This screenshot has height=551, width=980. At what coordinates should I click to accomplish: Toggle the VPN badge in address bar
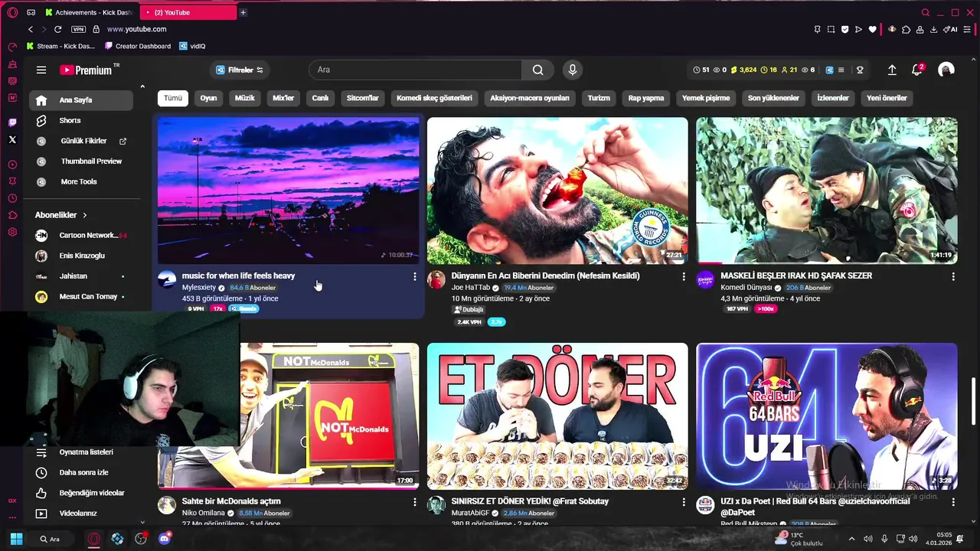pyautogui.click(x=78, y=29)
